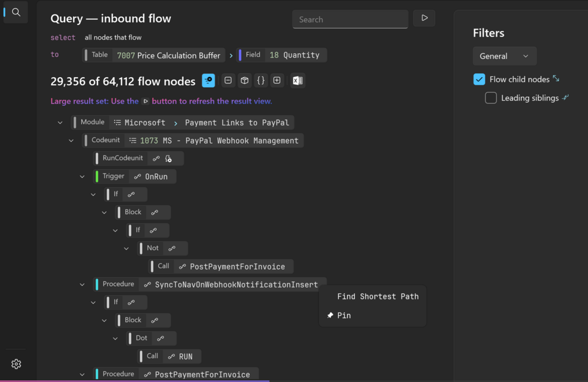Select the RunCodeunit tree row
This screenshot has width=588, height=382.
coord(138,158)
